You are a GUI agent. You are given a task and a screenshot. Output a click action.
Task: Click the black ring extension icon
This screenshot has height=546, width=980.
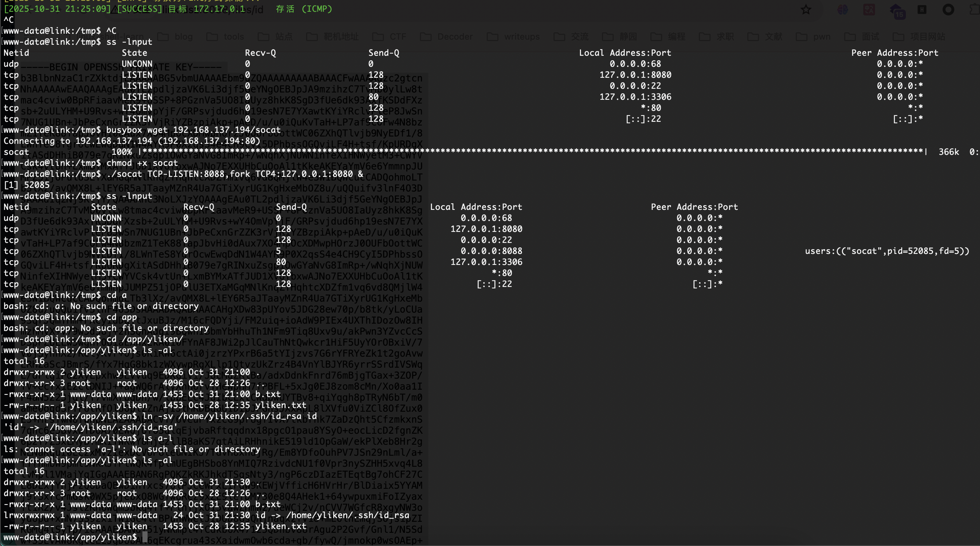point(948,10)
